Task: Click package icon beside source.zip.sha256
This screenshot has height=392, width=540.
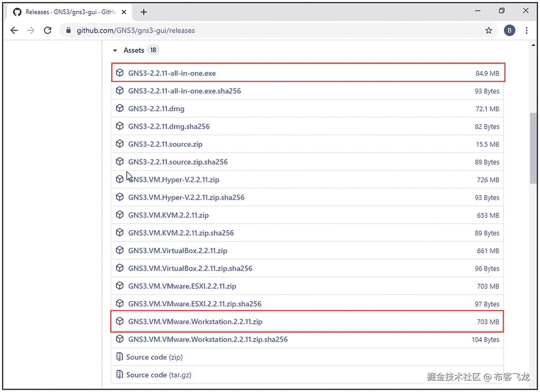Action: tap(120, 161)
